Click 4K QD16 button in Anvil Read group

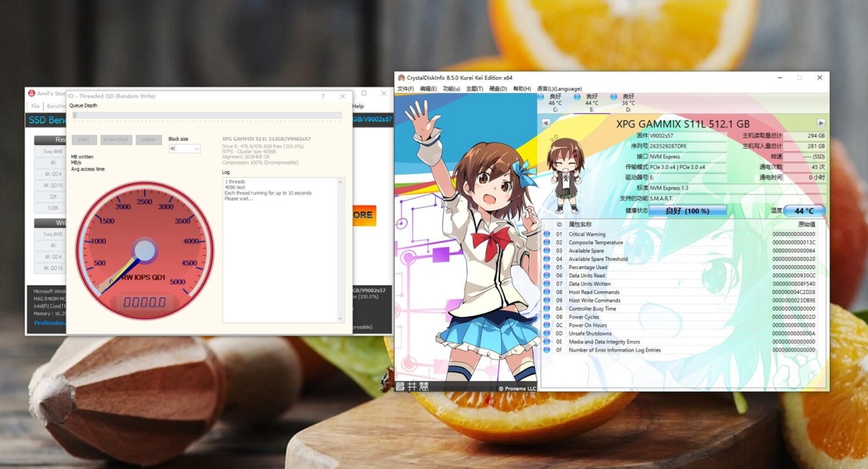50,186
